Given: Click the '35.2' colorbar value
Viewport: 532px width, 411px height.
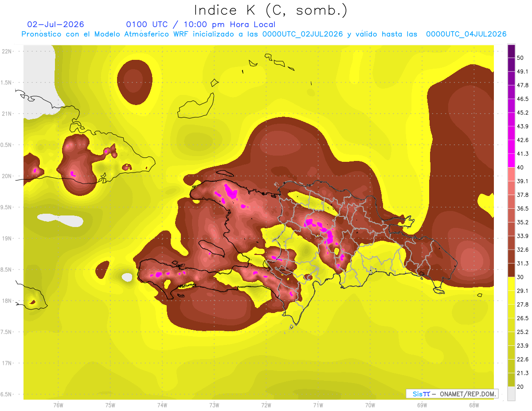Looking at the screenshot, I should 523,222.
